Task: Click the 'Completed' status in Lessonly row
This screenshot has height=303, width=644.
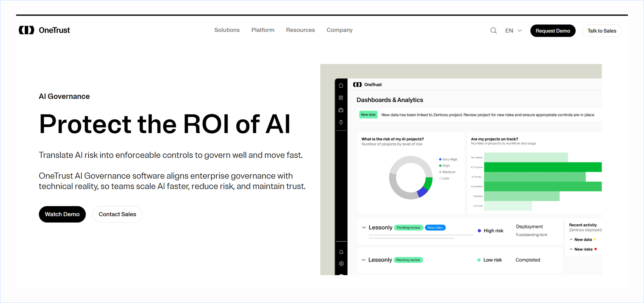Action: (x=528, y=260)
